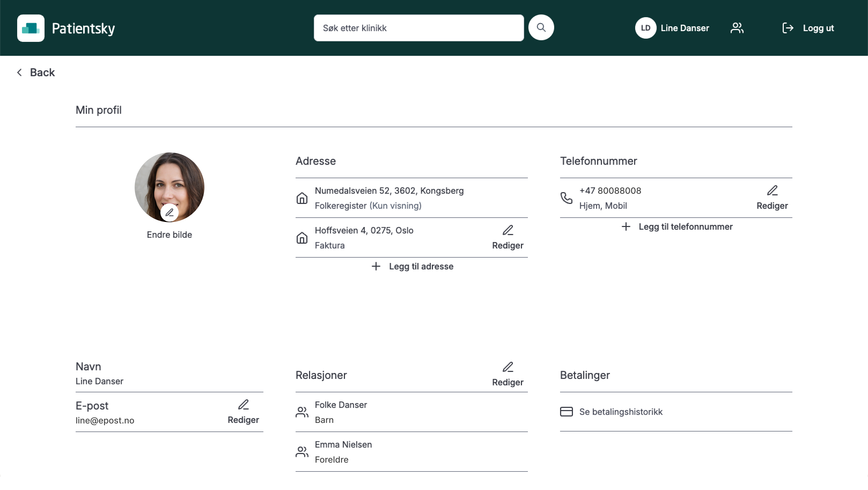Viewport: 868px width, 490px height.
Task: Focus the Søk etter klinikk field
Action: coord(418,28)
